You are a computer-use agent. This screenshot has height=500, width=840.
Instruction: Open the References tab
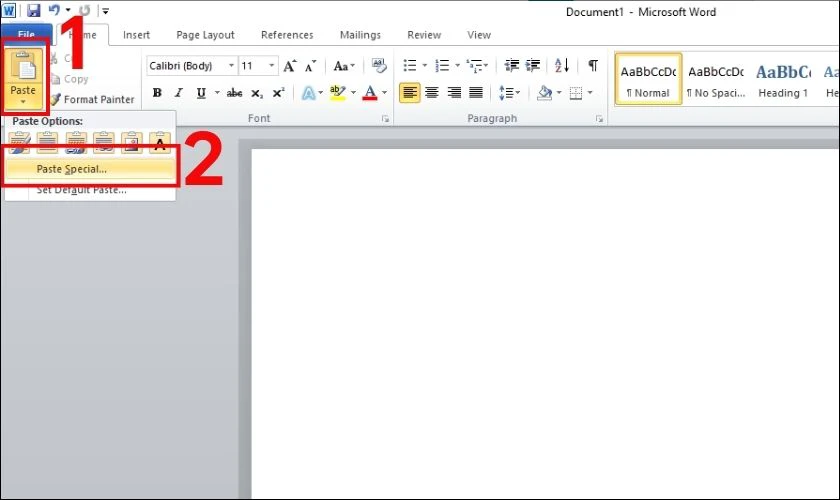pyautogui.click(x=287, y=35)
